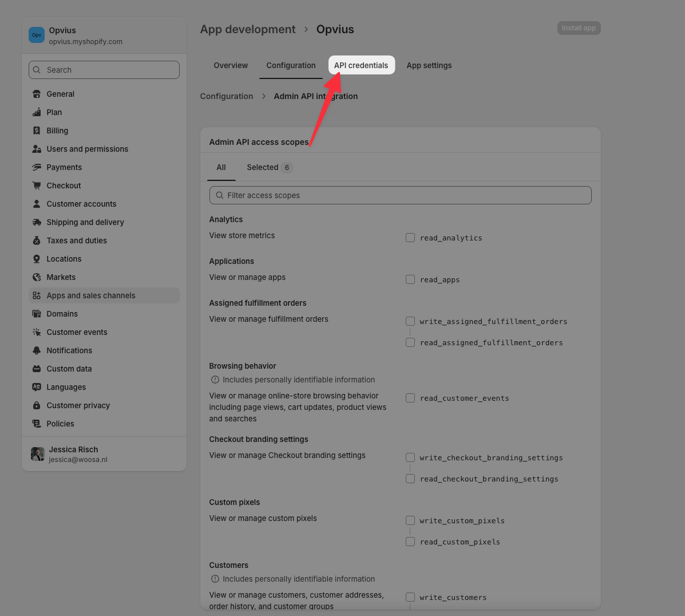This screenshot has height=616, width=685.
Task: Open the Taxes and duties page
Action: [x=104, y=241]
